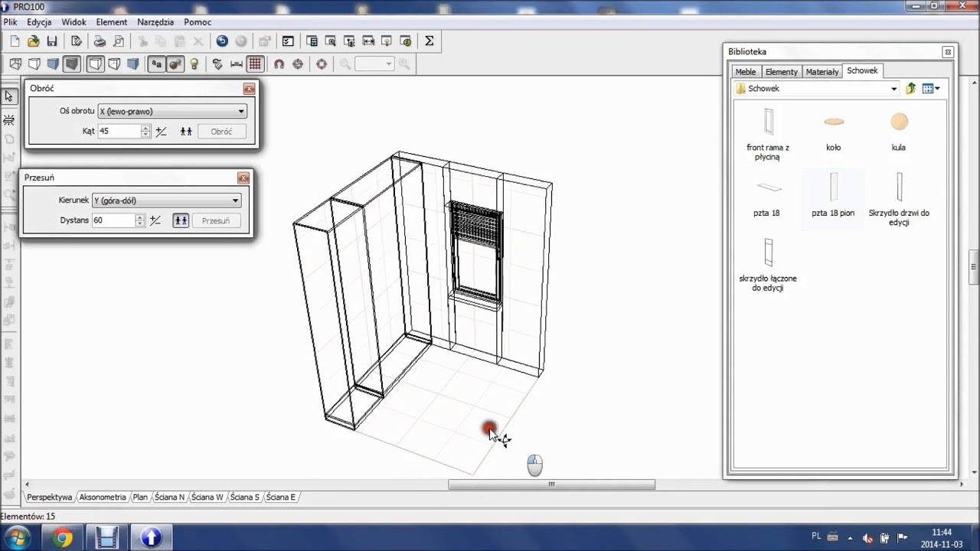Open the Sigma summary report icon
The height and width of the screenshot is (551, 980).
[429, 41]
